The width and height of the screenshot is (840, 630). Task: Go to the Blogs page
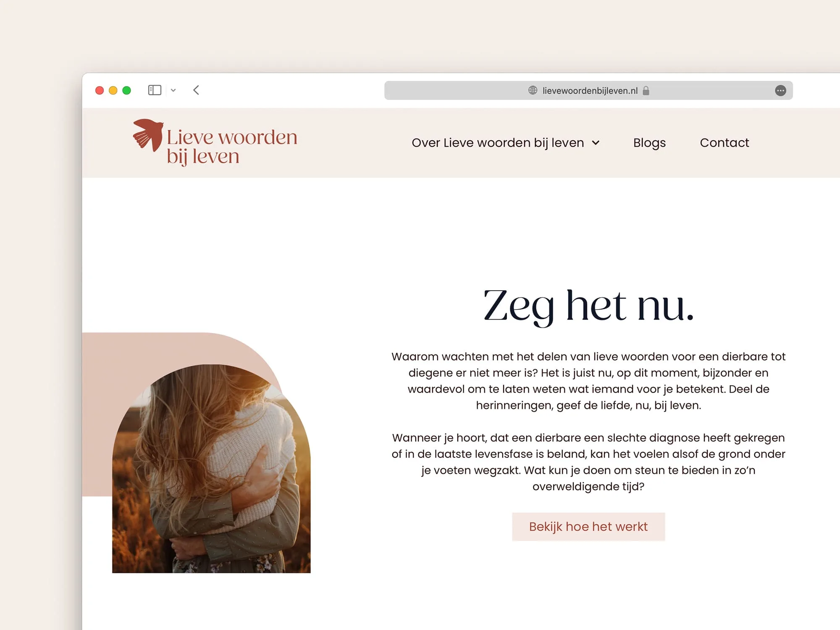[649, 143]
